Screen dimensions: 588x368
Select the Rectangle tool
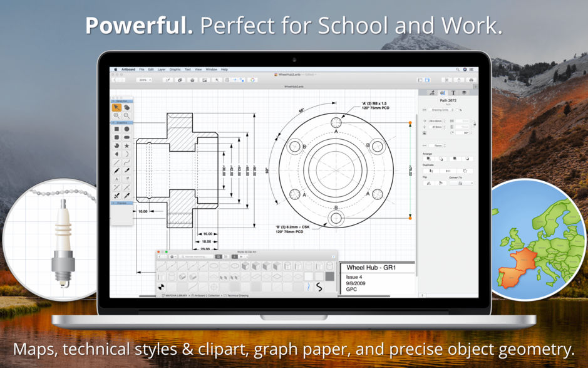point(116,130)
